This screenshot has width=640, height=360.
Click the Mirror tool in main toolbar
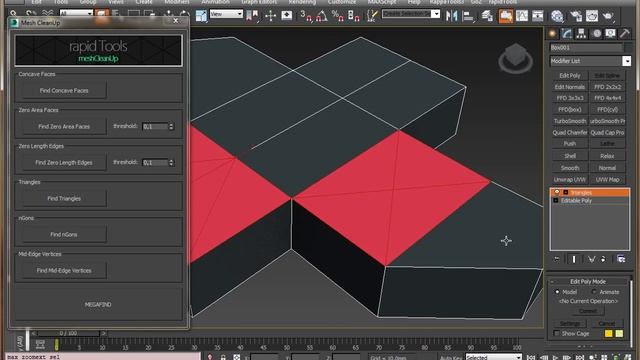coord(451,16)
